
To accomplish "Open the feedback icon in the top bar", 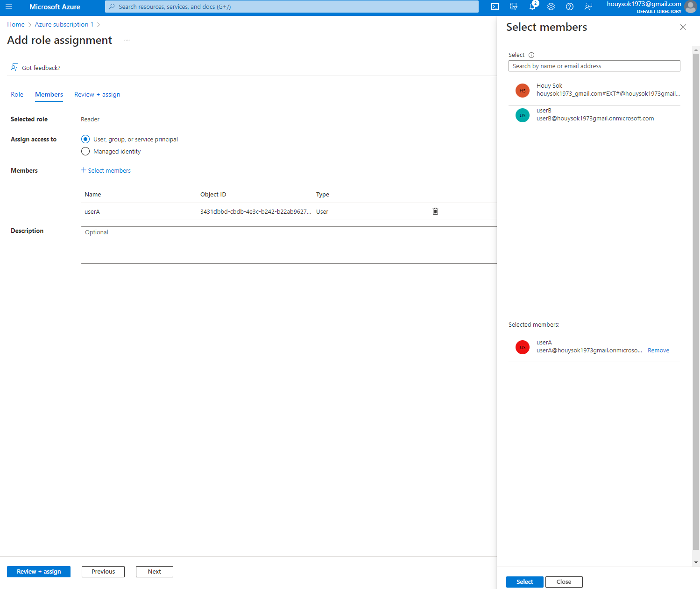I will [x=588, y=7].
